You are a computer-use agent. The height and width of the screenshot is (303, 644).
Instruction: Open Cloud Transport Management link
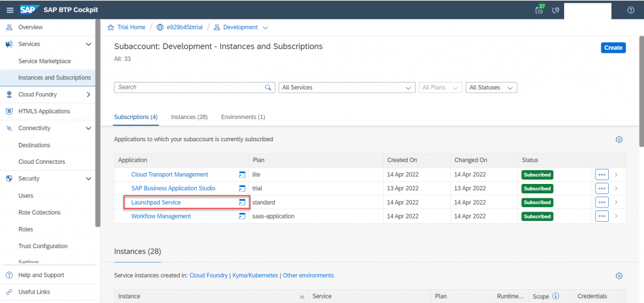click(170, 174)
